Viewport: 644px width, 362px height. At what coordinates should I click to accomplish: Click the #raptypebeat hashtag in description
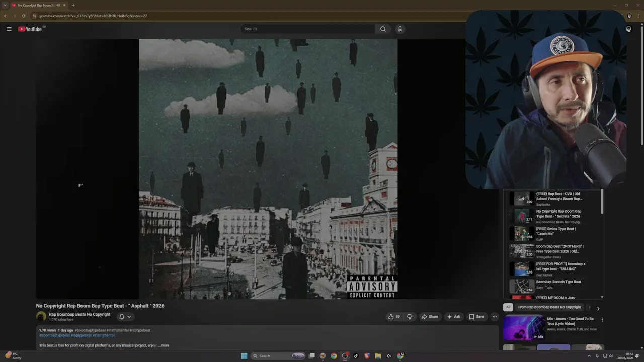pos(81,335)
